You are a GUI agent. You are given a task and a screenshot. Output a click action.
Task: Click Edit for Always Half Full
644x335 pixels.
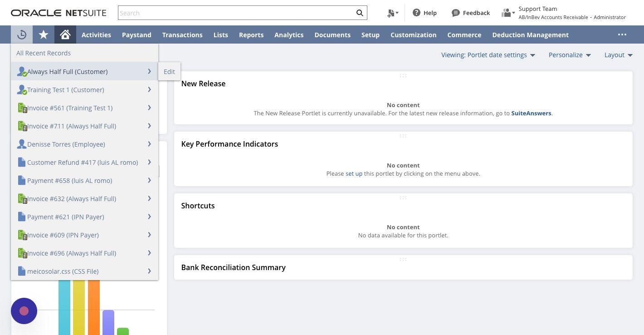(x=170, y=72)
